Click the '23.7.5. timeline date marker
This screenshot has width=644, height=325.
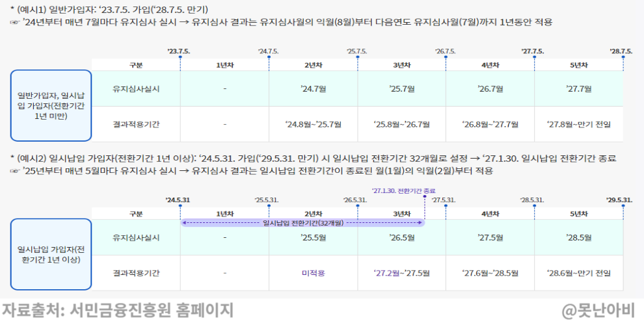(x=179, y=52)
